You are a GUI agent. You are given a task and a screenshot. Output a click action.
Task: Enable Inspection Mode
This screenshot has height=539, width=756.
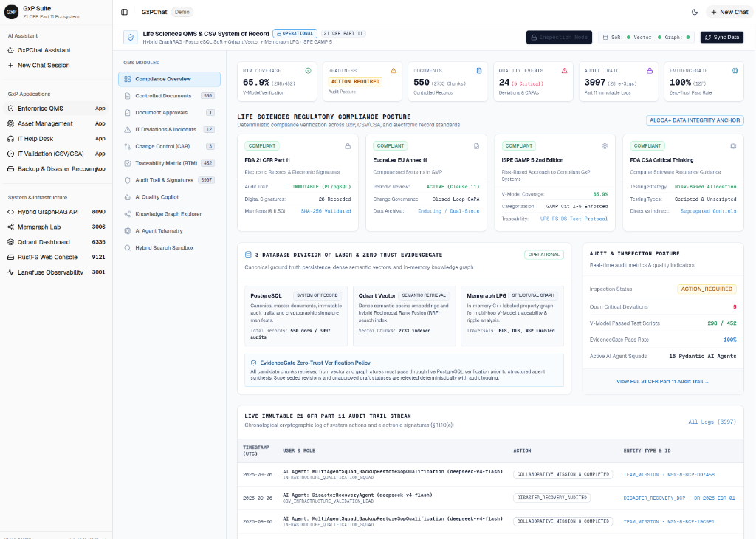(x=559, y=37)
